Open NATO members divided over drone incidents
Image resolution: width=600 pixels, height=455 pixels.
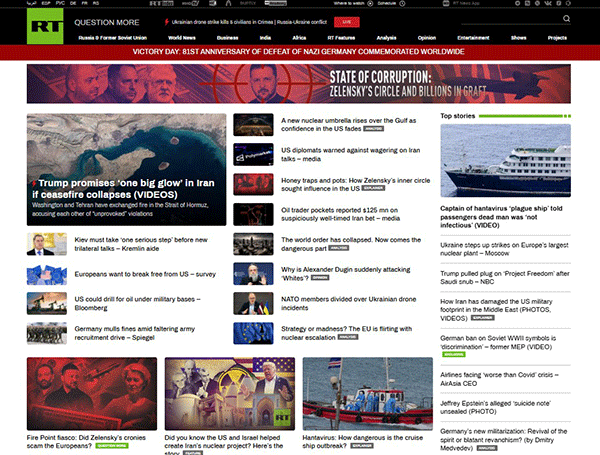pos(349,303)
